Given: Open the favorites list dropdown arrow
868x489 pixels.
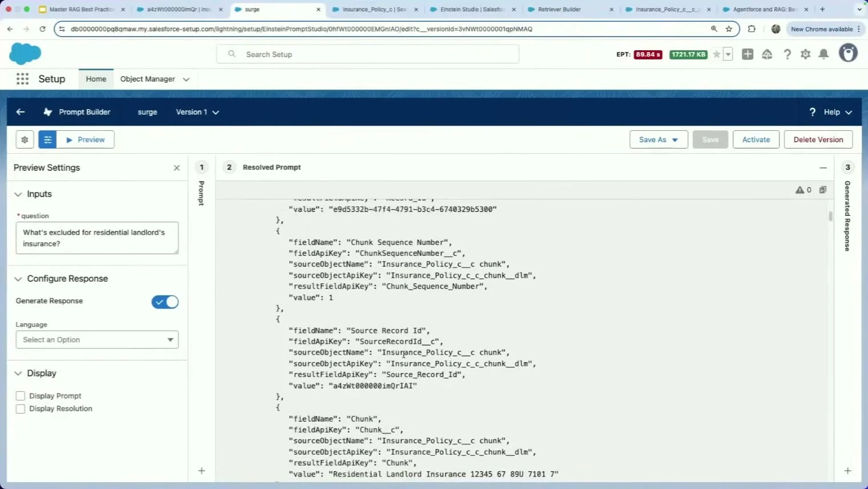Looking at the screenshot, I should [728, 54].
